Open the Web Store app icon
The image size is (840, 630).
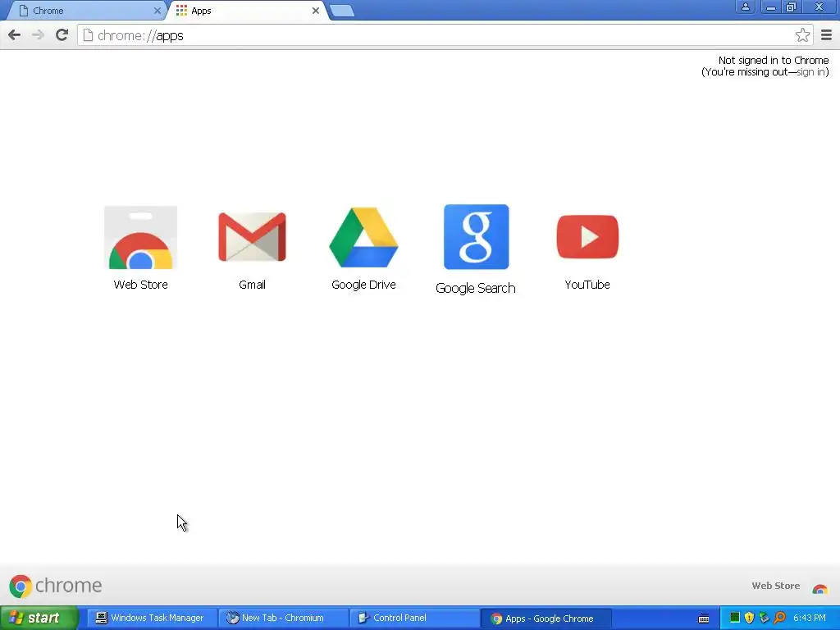pos(140,237)
